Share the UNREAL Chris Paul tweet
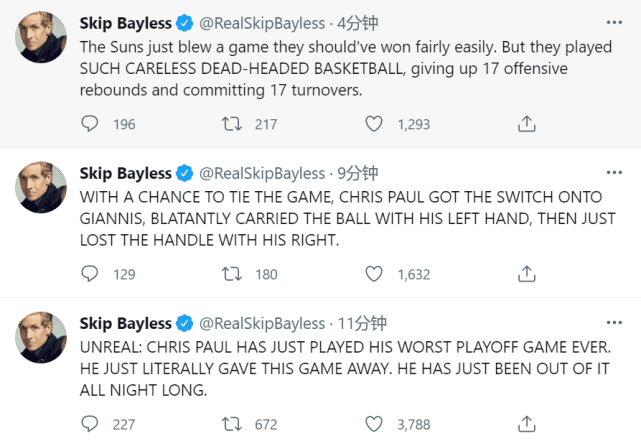This screenshot has width=641, height=446. tap(527, 424)
